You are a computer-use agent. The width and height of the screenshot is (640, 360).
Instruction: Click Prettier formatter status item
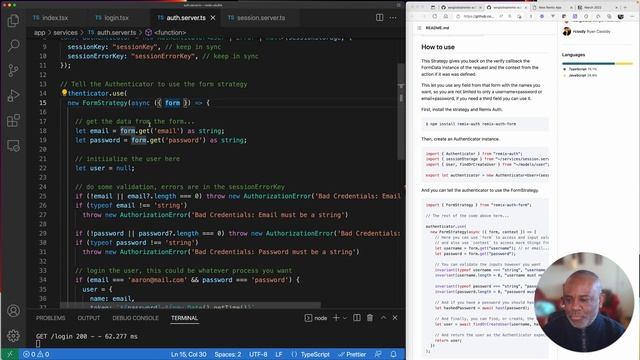(352, 354)
